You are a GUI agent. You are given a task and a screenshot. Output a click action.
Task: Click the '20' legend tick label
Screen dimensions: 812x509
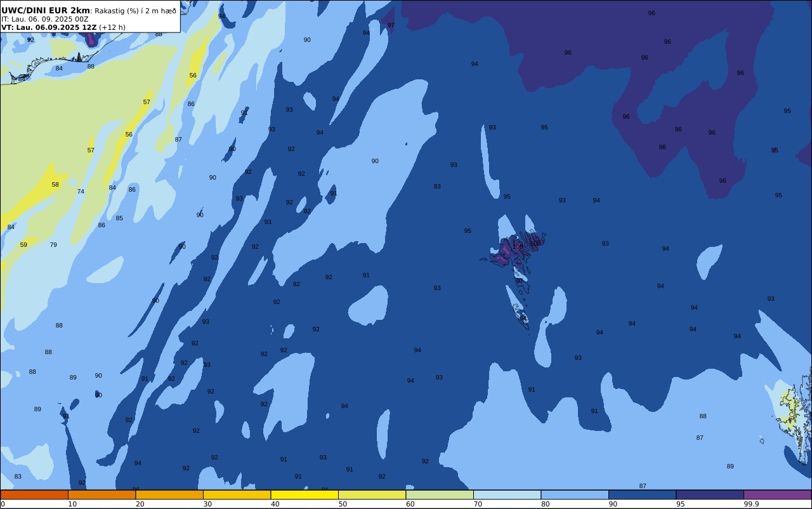(x=140, y=504)
